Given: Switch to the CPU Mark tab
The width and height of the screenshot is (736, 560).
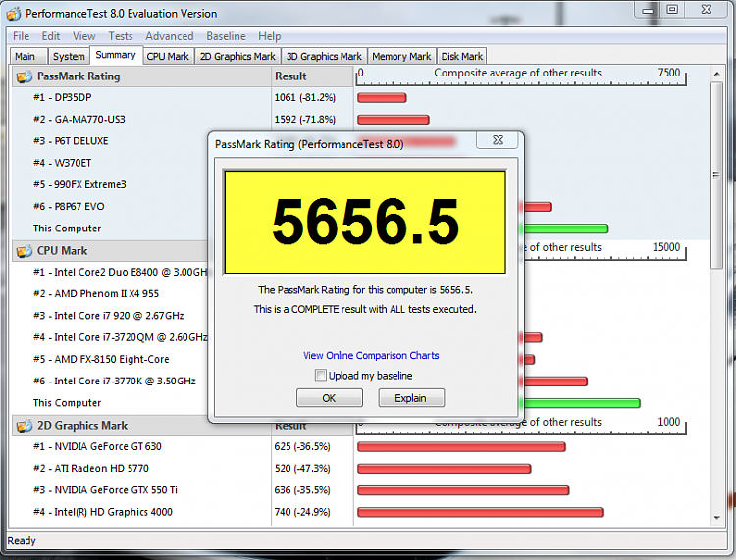Looking at the screenshot, I should click(x=168, y=56).
